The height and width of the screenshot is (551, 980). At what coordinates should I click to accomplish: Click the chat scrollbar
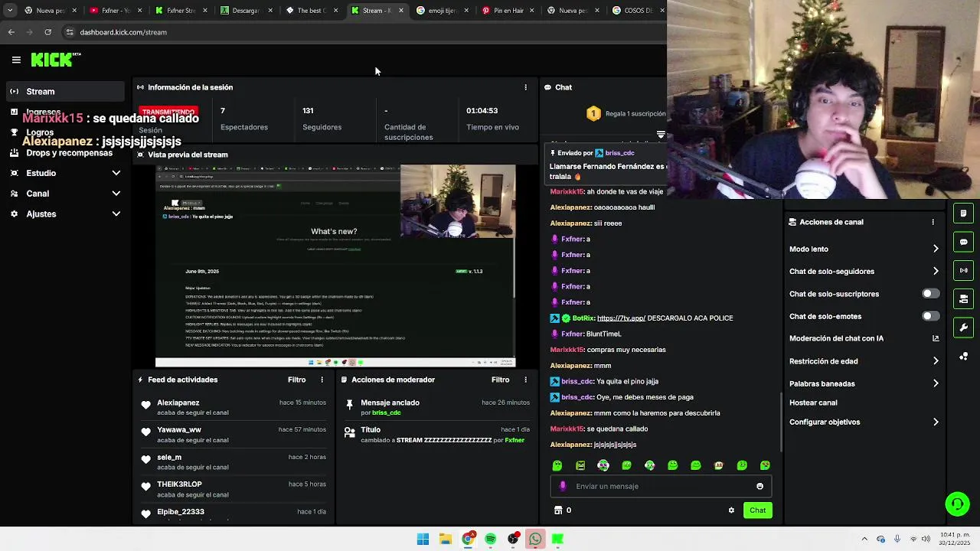(x=781, y=422)
